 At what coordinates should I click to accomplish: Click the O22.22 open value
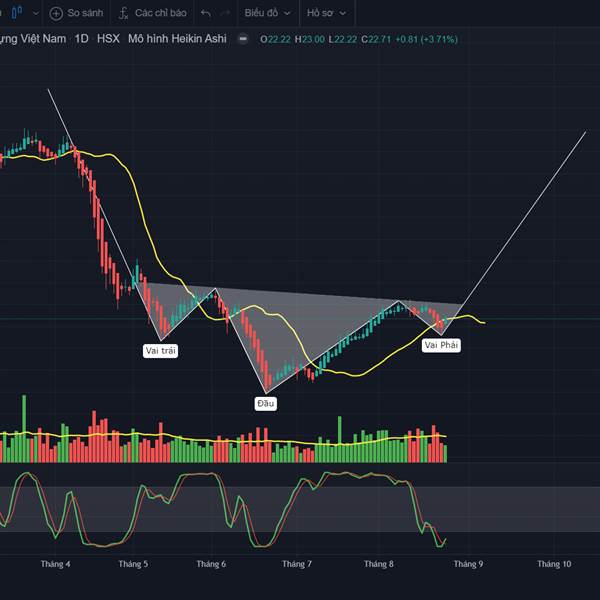pos(275,39)
